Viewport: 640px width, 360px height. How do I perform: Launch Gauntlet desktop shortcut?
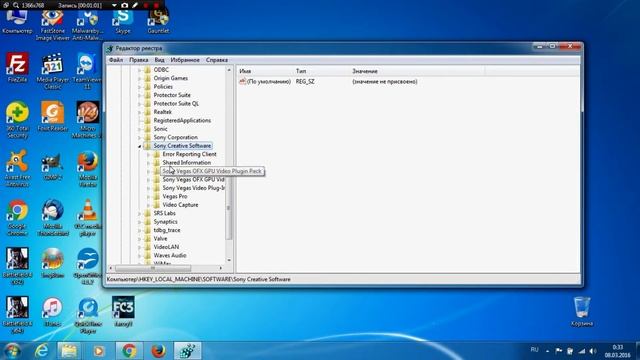tap(158, 20)
